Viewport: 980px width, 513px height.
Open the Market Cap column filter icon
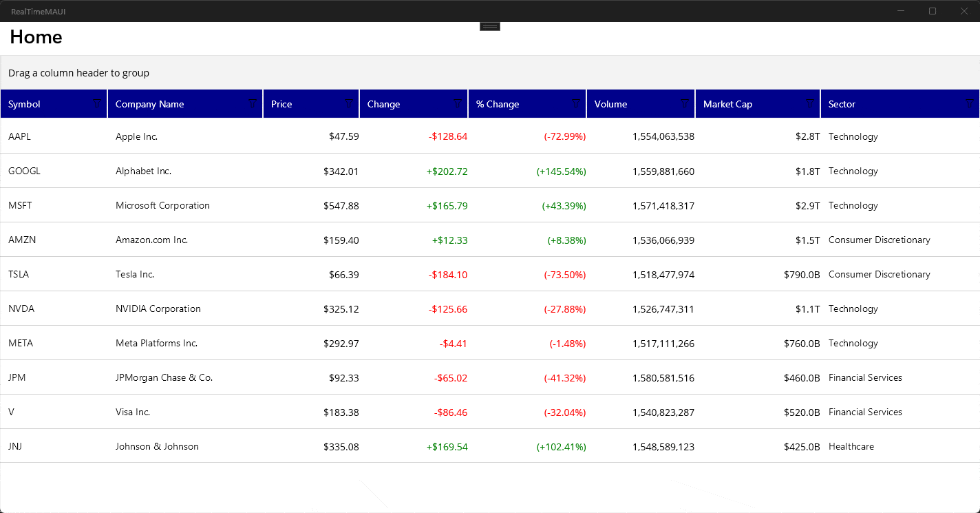[809, 103]
